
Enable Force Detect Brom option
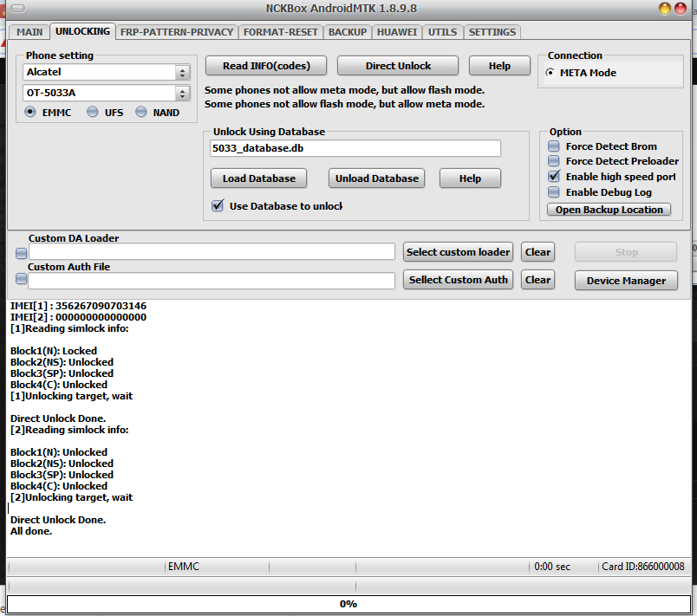(x=553, y=146)
